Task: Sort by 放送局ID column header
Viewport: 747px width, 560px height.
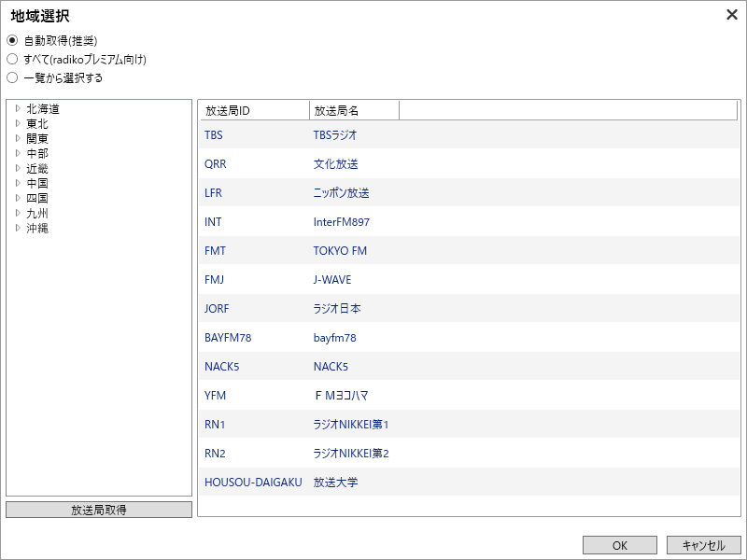Action: 255,110
